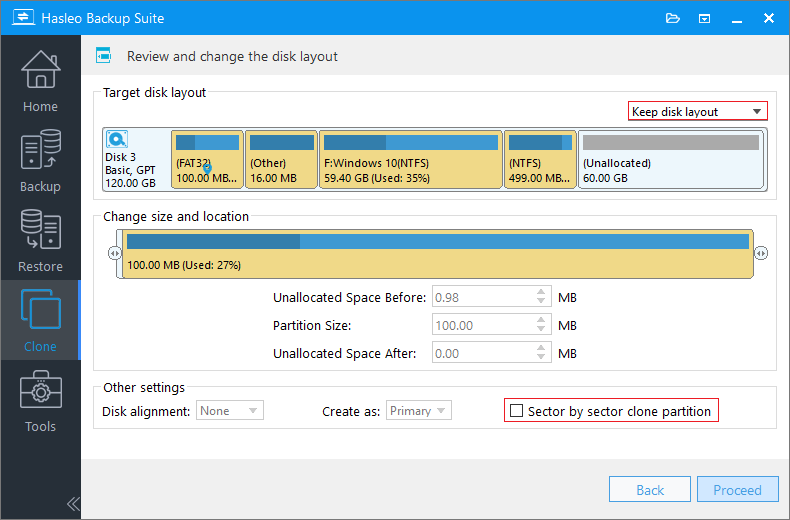The width and height of the screenshot is (790, 520).
Task: Open the Disk alignment dropdown
Action: (230, 411)
